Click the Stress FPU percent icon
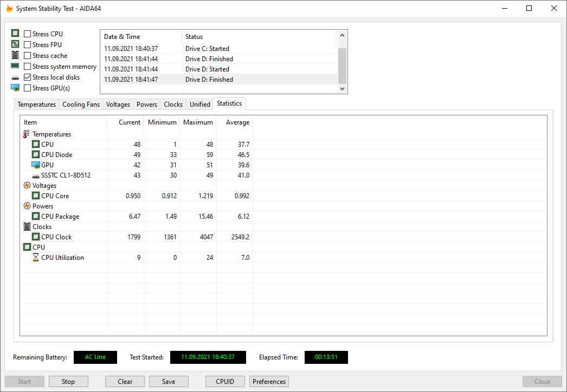The height and width of the screenshot is (392, 567). [x=15, y=44]
